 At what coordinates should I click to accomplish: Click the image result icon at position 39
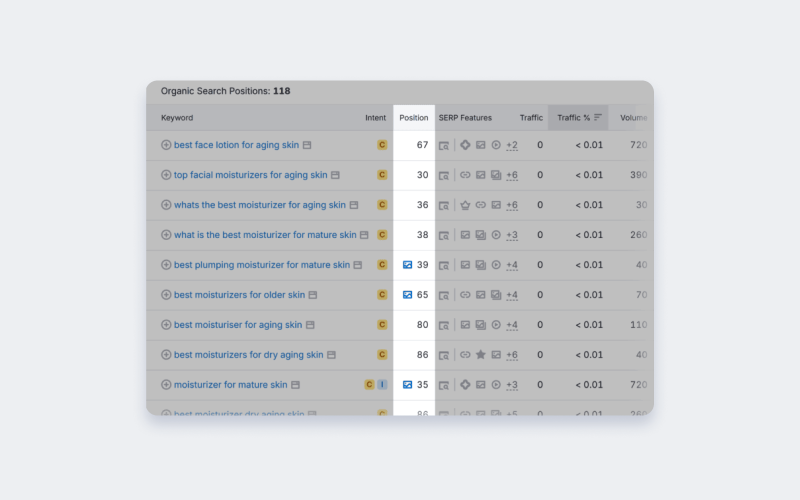pos(407,265)
